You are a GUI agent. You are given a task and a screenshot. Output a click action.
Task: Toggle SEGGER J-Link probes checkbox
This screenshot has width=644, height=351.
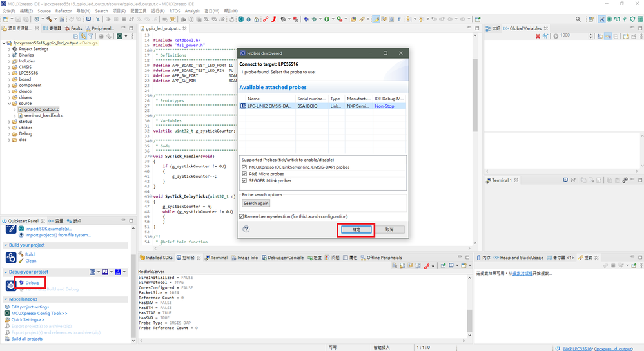[x=244, y=180]
